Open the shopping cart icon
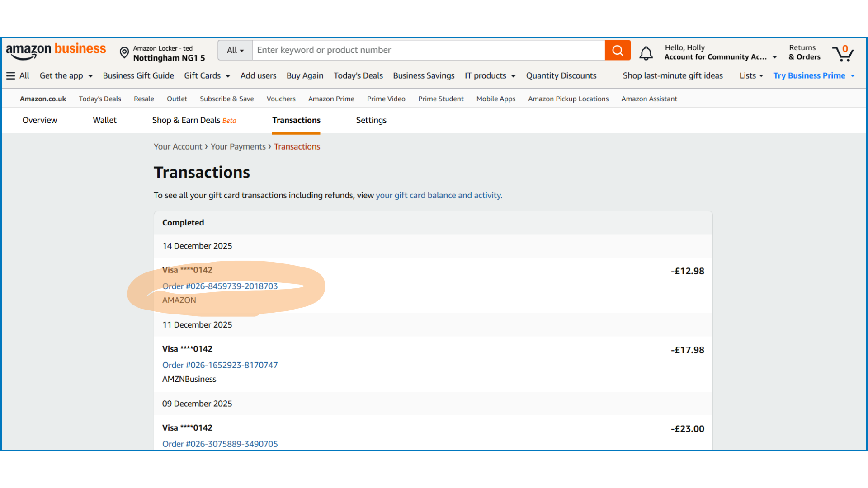The width and height of the screenshot is (868, 488). click(843, 53)
